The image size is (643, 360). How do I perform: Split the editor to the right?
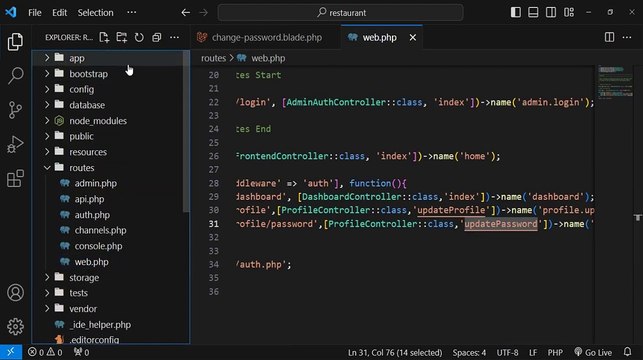pos(609,37)
